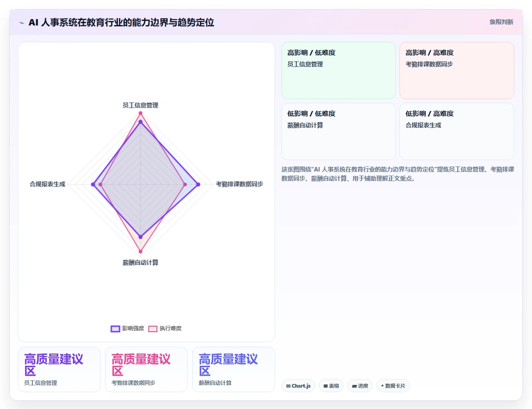Screen dimensions: 532x409
Task: Click the radar axis label 合规报表生成
Action: pyautogui.click(x=47, y=184)
